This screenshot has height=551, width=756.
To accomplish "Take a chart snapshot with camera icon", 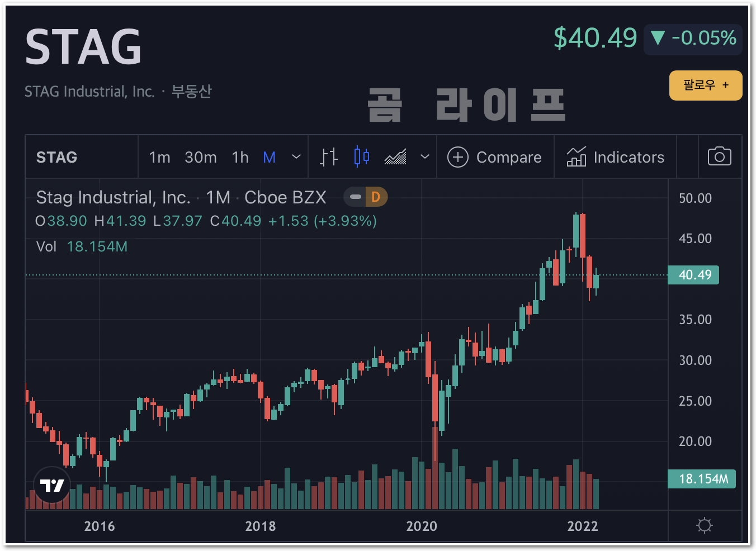I will (x=720, y=156).
